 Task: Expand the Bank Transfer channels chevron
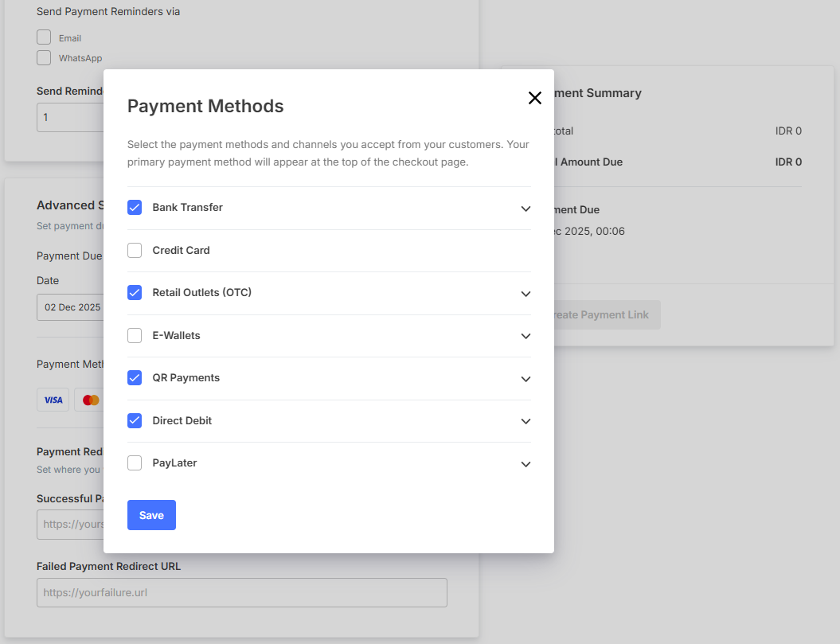click(x=525, y=209)
